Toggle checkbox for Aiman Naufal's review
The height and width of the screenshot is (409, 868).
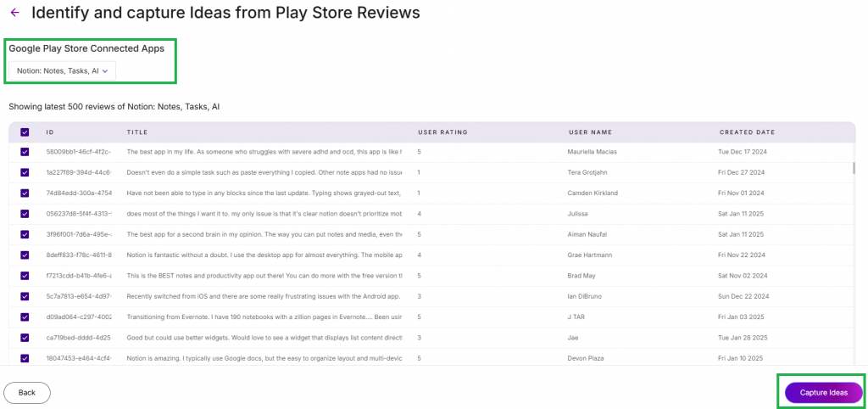(x=25, y=234)
